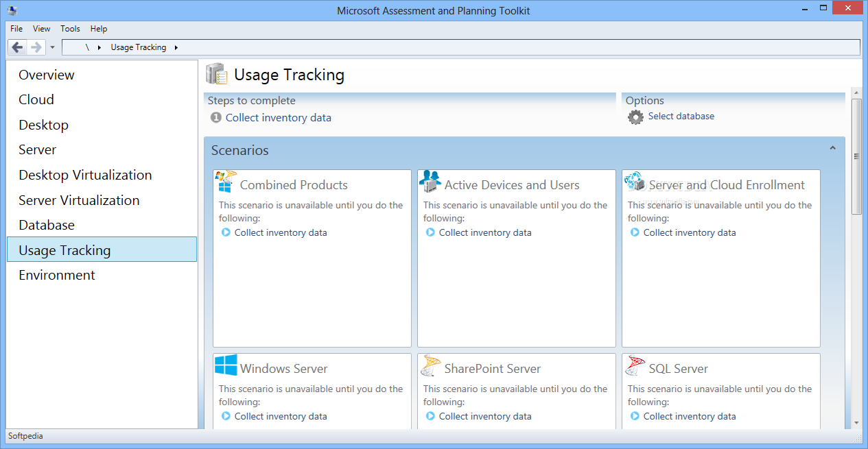This screenshot has width=868, height=449.
Task: Go to Environment in the sidebar
Action: tap(102, 275)
